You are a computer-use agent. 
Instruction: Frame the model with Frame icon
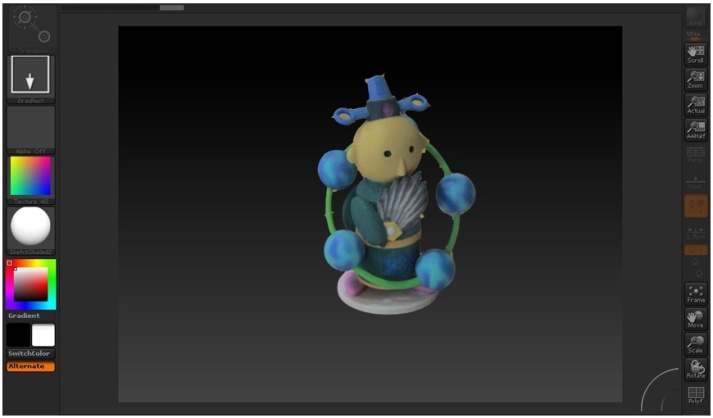695,294
